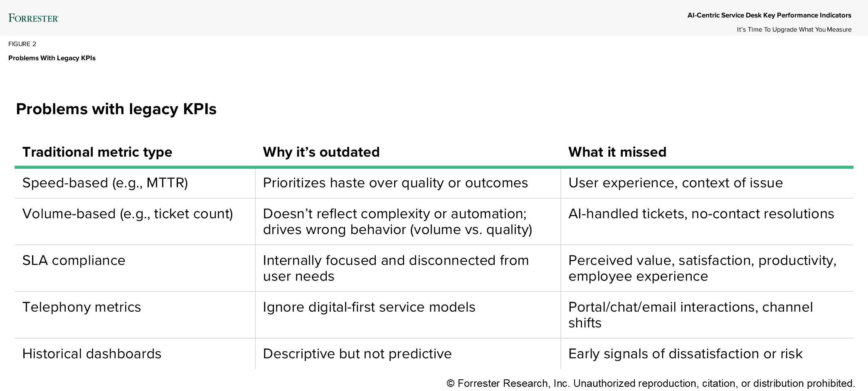Viewport: 868px width, 391px height.
Task: Select the "Traditional metric type" column header
Action: (97, 152)
